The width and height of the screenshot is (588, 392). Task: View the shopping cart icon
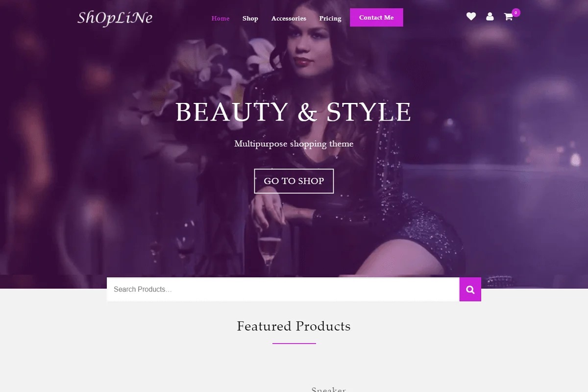point(508,17)
